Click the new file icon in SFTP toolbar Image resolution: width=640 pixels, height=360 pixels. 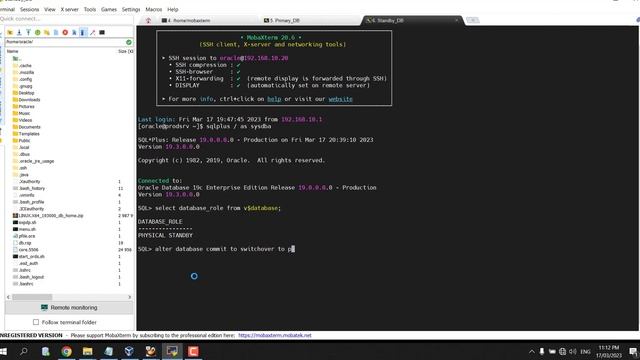point(56,32)
